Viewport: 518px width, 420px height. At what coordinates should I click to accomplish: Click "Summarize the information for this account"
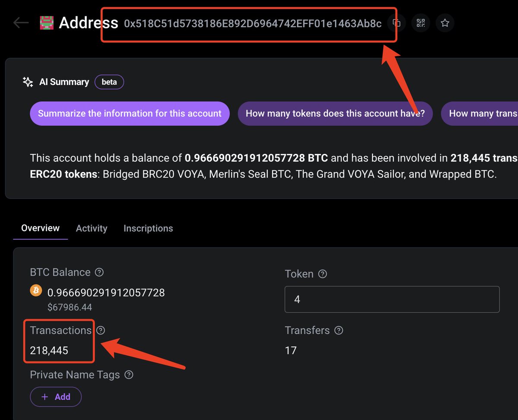point(129,113)
